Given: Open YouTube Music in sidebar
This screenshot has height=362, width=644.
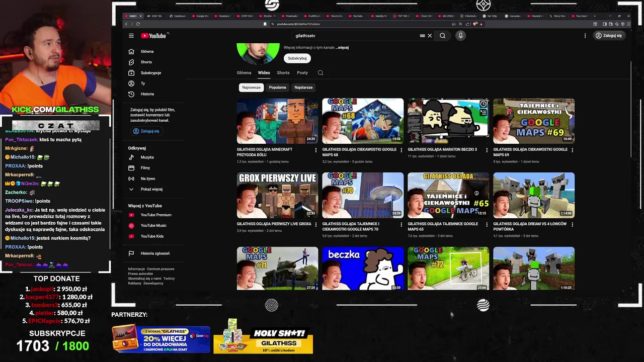Looking at the screenshot, I should pos(153,225).
